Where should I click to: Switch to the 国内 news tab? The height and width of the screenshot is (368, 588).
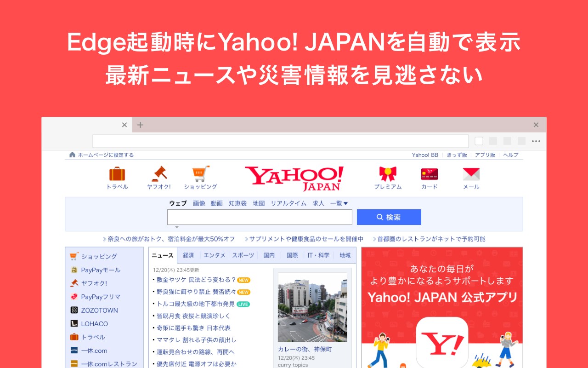tap(269, 255)
